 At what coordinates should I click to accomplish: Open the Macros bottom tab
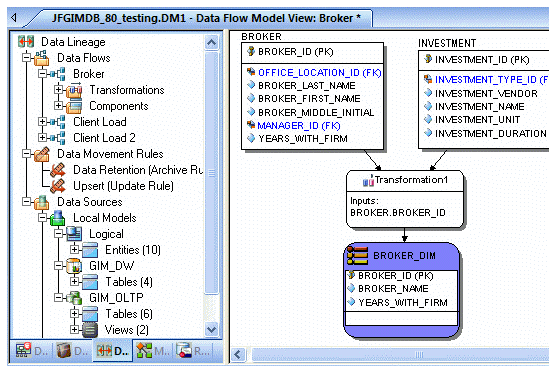click(x=153, y=351)
